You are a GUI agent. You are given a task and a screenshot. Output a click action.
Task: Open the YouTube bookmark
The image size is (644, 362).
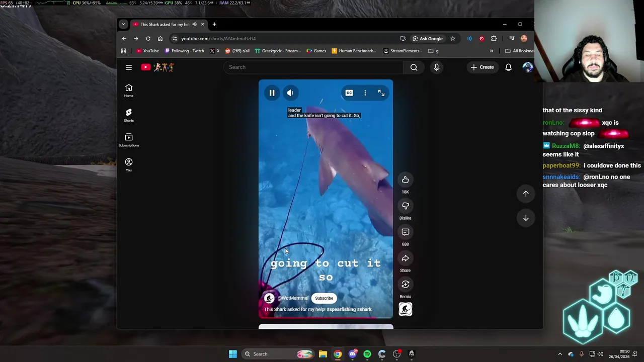(x=147, y=51)
